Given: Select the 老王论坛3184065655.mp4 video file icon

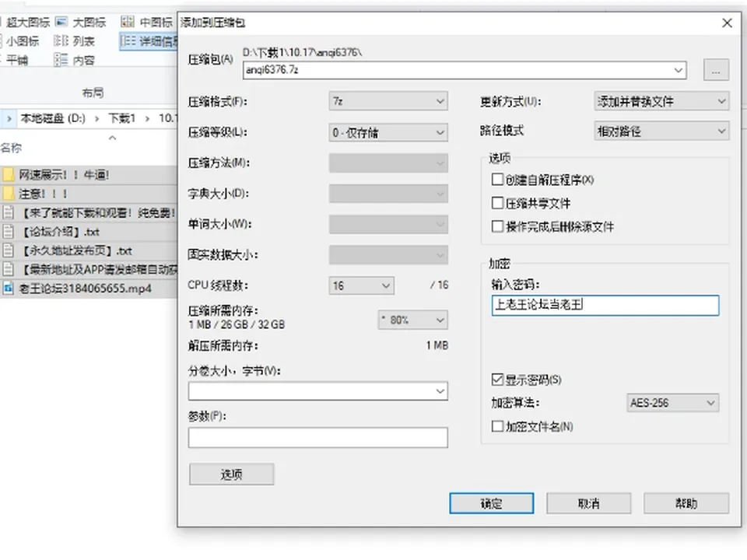Looking at the screenshot, I should [x=8, y=288].
